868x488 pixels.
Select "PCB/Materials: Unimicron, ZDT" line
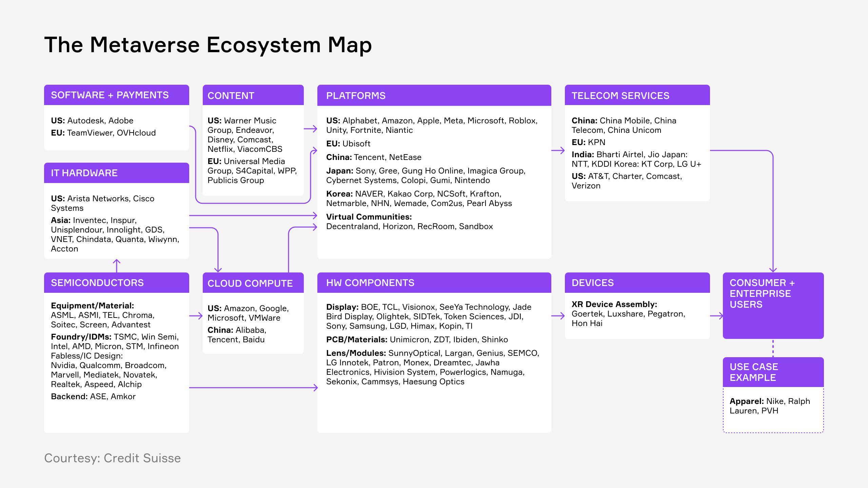point(417,340)
